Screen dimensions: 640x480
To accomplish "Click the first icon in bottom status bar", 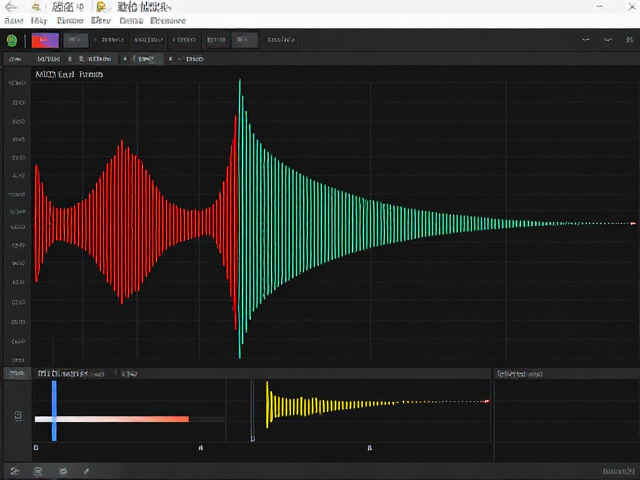I will tap(15, 471).
